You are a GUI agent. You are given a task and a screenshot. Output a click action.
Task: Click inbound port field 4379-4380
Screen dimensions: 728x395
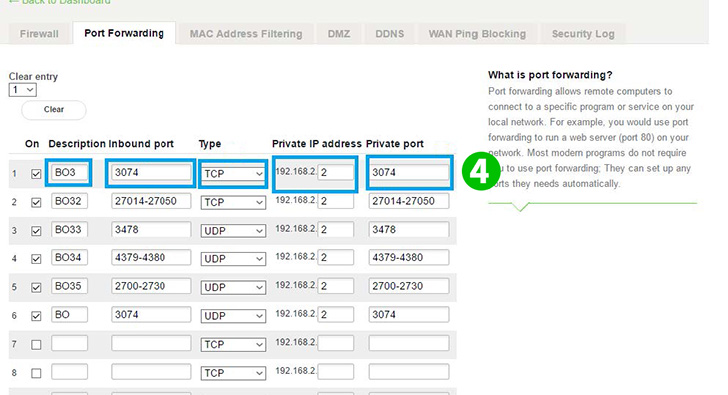coord(151,258)
